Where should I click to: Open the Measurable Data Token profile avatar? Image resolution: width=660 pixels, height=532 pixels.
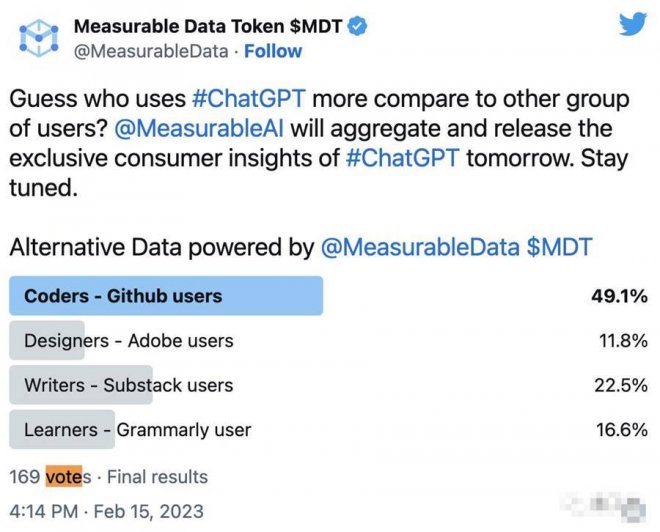pyautogui.click(x=36, y=37)
